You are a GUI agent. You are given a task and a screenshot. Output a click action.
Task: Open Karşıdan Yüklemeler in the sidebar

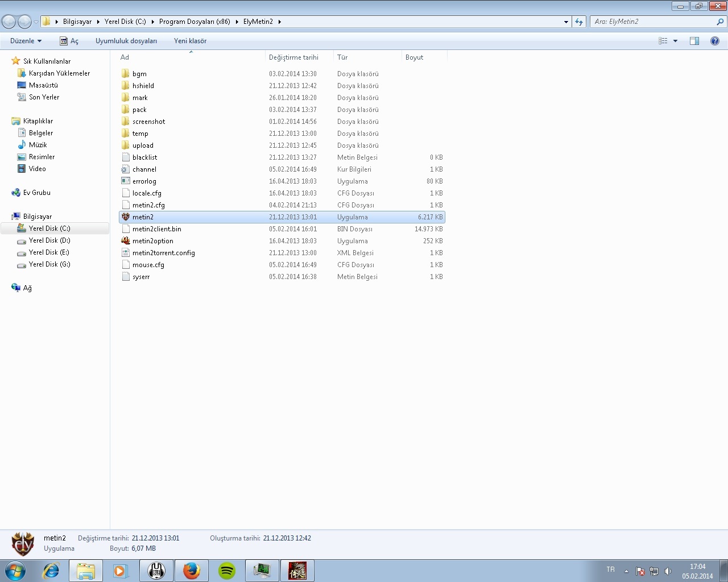pos(59,73)
